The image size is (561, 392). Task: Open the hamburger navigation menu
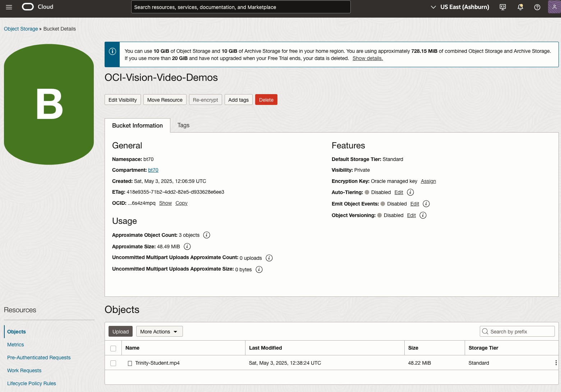pyautogui.click(x=9, y=7)
